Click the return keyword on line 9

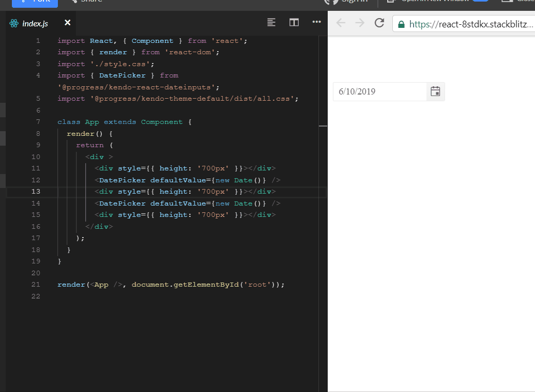[x=90, y=145]
